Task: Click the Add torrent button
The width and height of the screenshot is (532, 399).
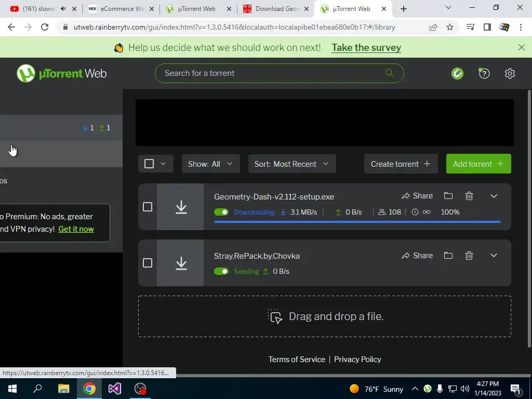Action: point(478,164)
